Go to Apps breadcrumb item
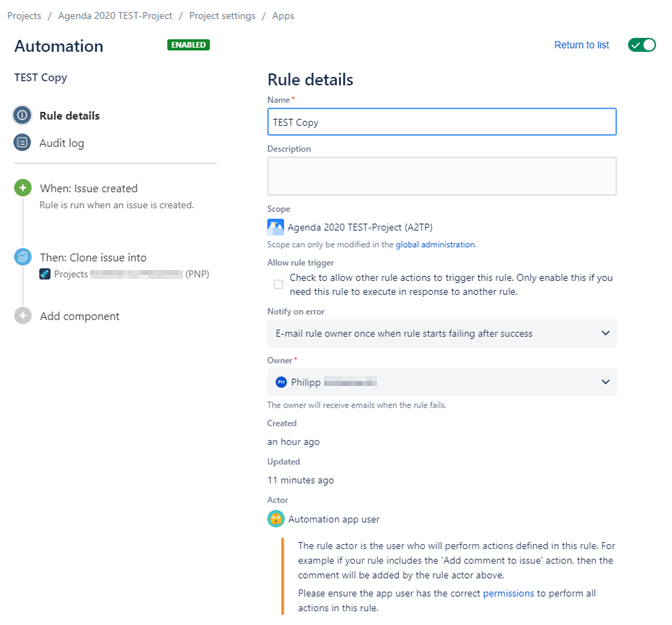This screenshot has height=625, width=672. [x=283, y=16]
